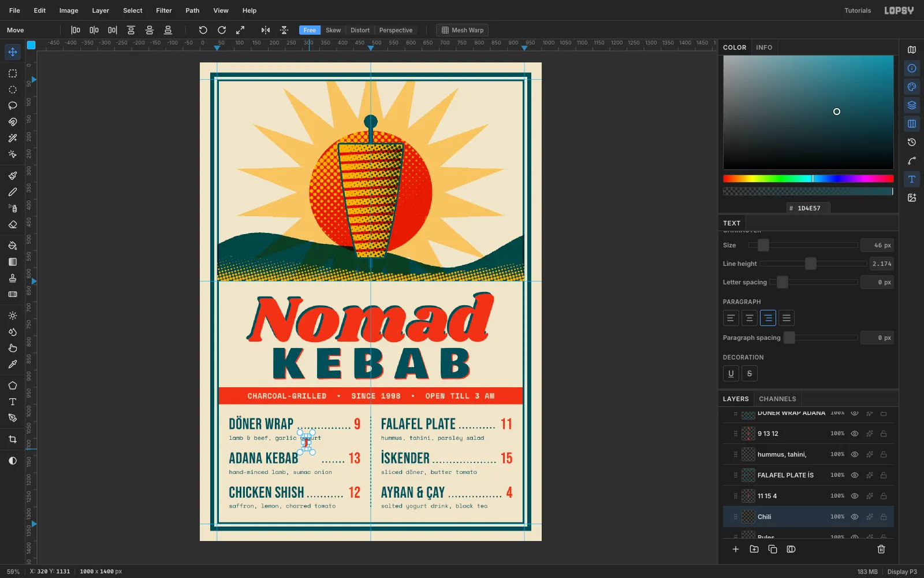Hide the 'FALAFEL PLATE İS' layer
The image size is (924, 578).
tap(855, 475)
